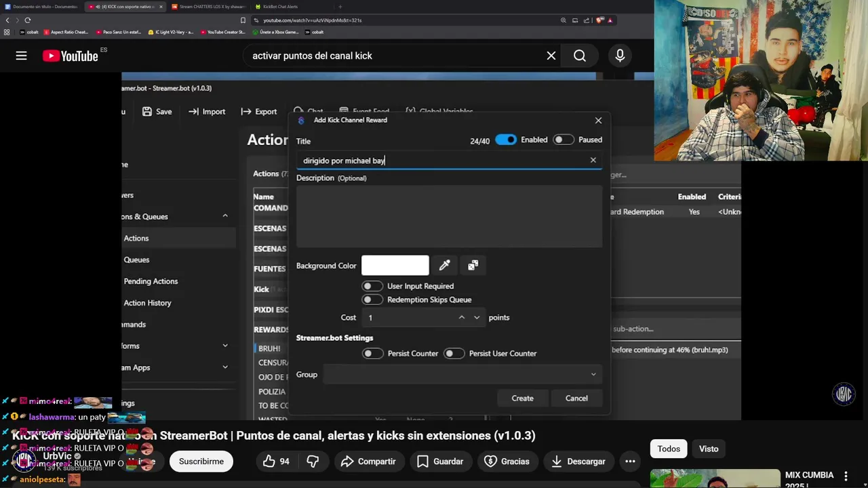Decrease the Cost value with down arrow
The height and width of the screenshot is (488, 868).
(x=477, y=317)
